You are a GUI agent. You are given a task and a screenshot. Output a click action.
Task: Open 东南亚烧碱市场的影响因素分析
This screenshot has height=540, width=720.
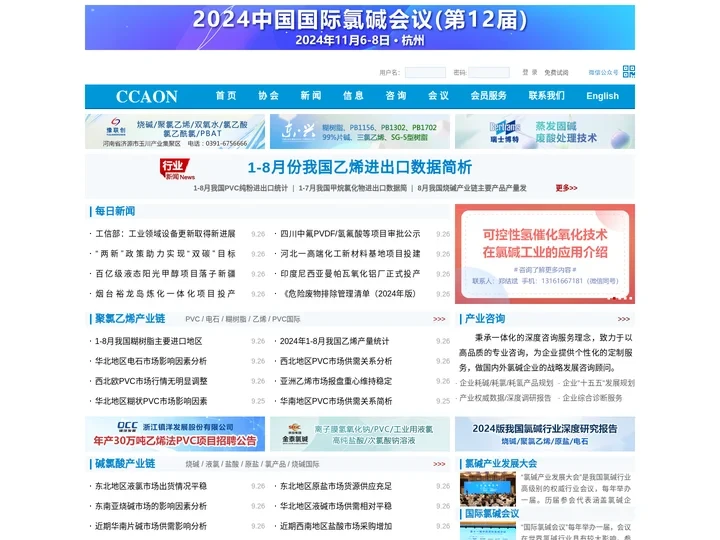tap(151, 506)
